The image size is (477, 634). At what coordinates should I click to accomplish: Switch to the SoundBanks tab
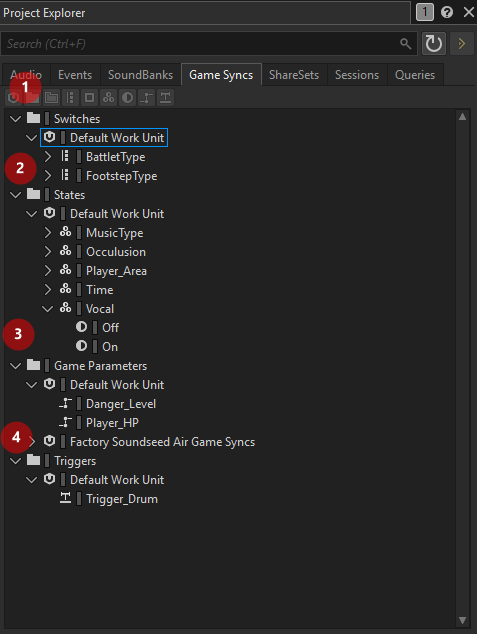(140, 75)
